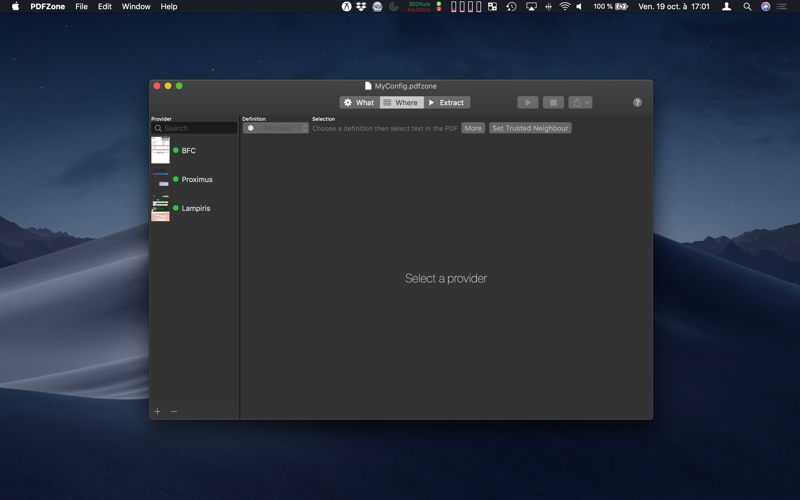Select the BFC provider thumbnail
Viewport: 800px width, 500px height.
tap(160, 150)
